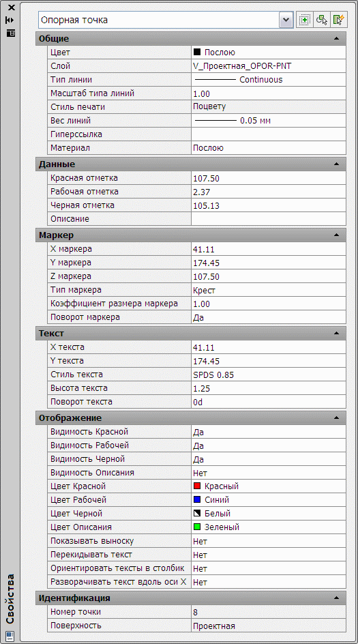Viewport: 358px width, 644px height.
Task: Open palette properties menu icon
Action: pyautogui.click(x=10, y=33)
